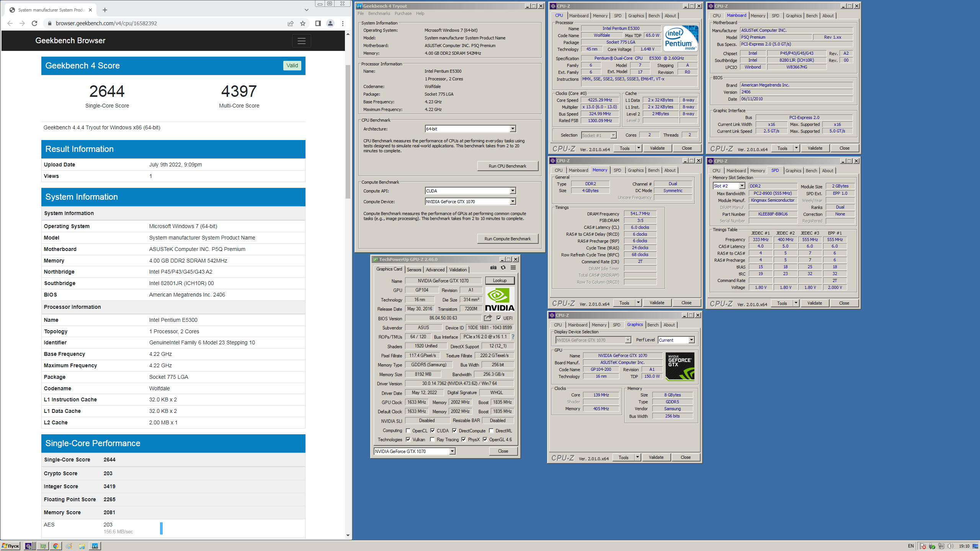The height and width of the screenshot is (551, 980).
Task: Click the Start (Пуск) button on the taskbar
Action: tap(10, 546)
